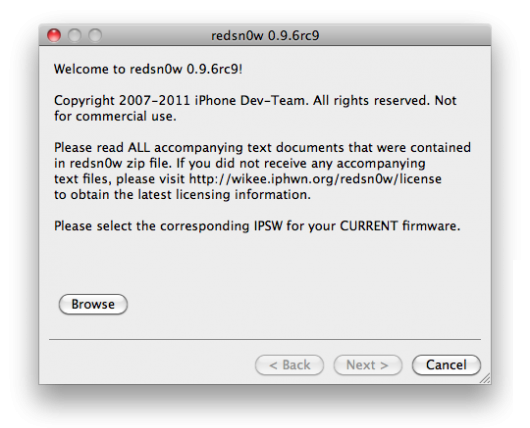Cancel the redsn0w wizard

point(446,365)
